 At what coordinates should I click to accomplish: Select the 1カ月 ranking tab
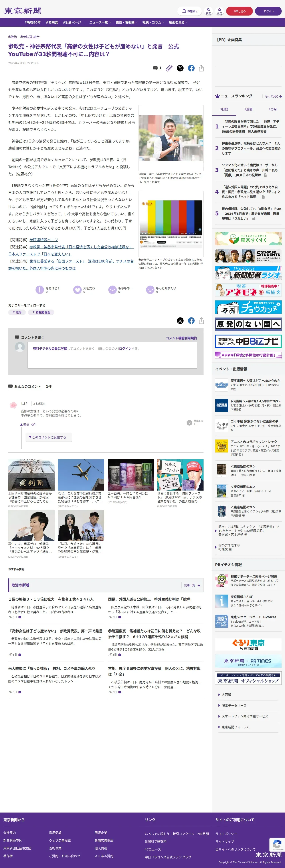pos(273,109)
